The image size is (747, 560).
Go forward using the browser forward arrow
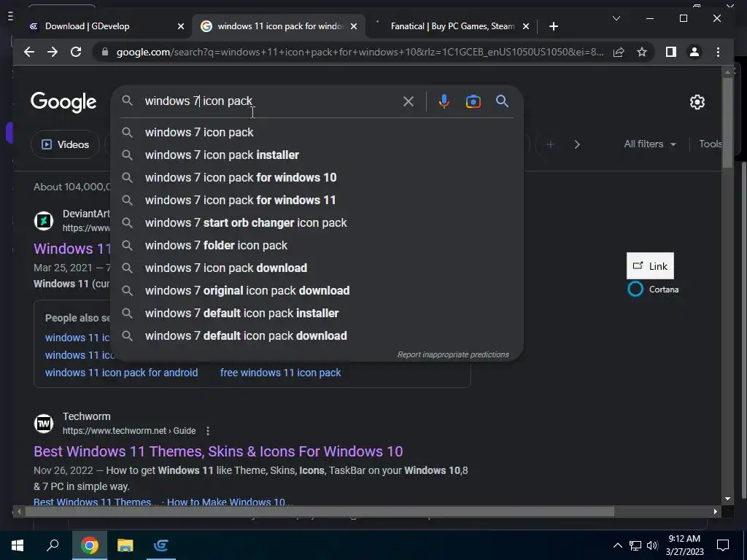[x=53, y=52]
